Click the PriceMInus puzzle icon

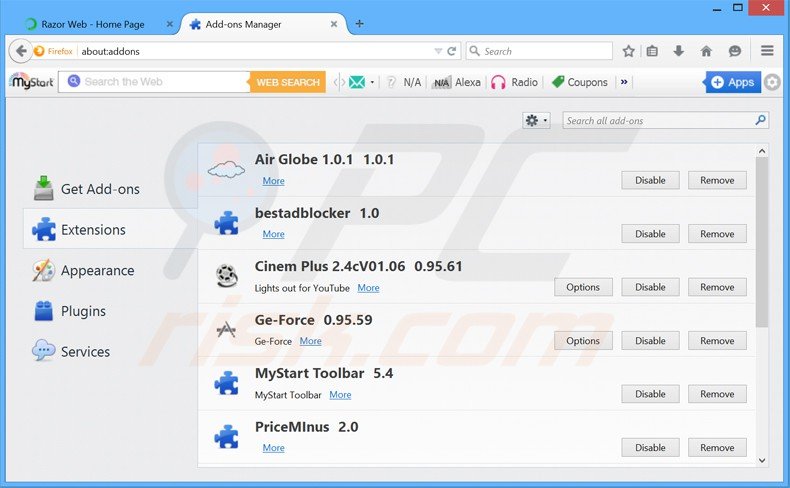click(x=226, y=437)
